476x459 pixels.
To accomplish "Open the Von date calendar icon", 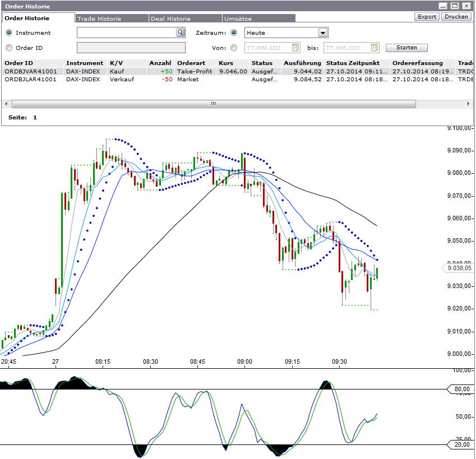I will [295, 48].
